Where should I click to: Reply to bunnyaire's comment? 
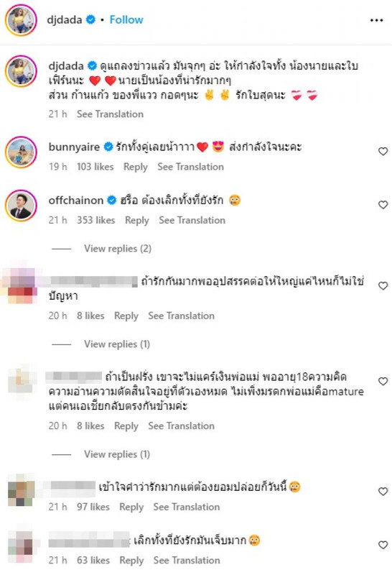(136, 167)
